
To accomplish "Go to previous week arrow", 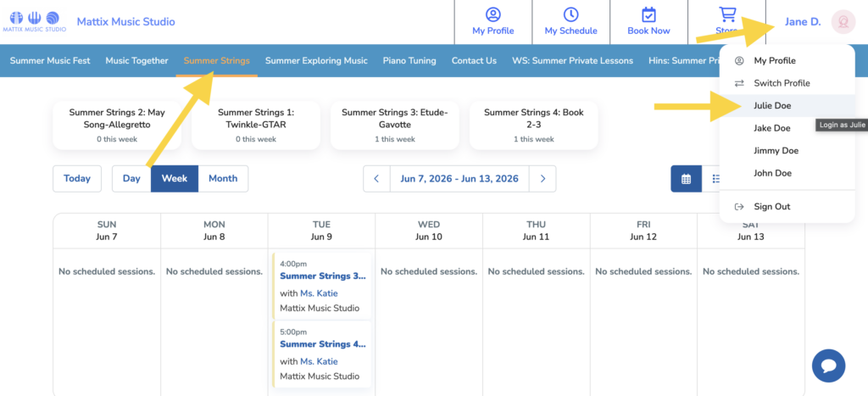I will tap(376, 179).
